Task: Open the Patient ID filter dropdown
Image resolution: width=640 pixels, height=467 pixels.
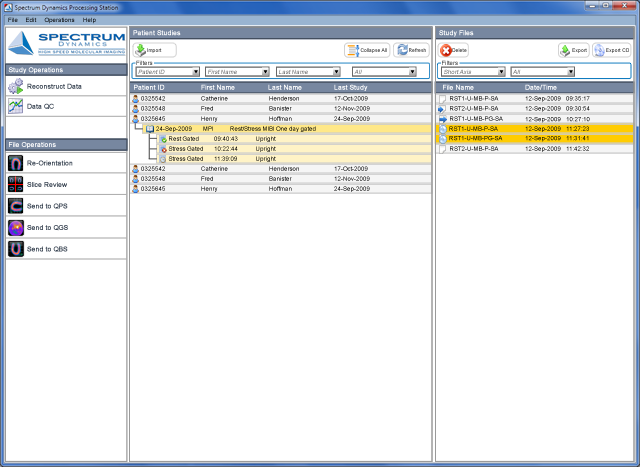Action: tap(168, 72)
